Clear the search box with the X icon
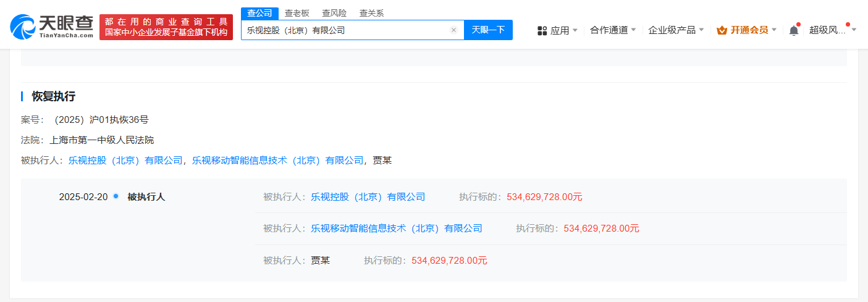The height and width of the screenshot is (302, 868). [453, 30]
